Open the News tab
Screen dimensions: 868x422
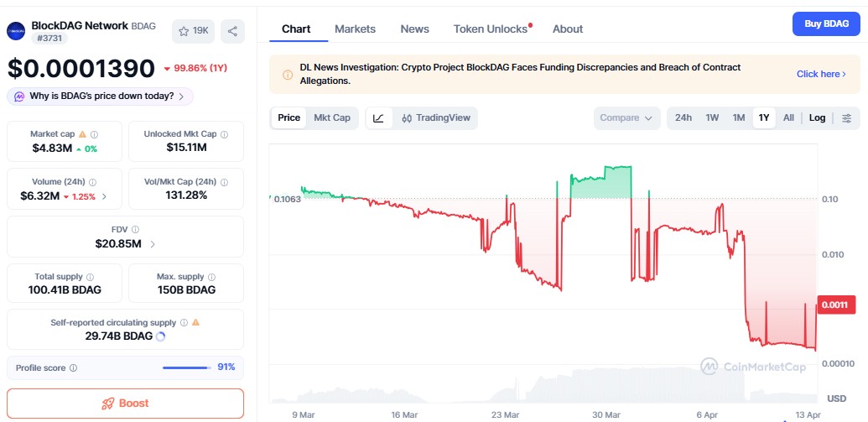coord(414,29)
